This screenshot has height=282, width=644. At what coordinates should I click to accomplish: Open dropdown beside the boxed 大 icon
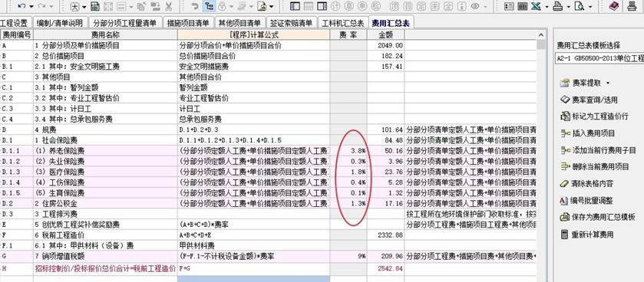[x=84, y=7]
